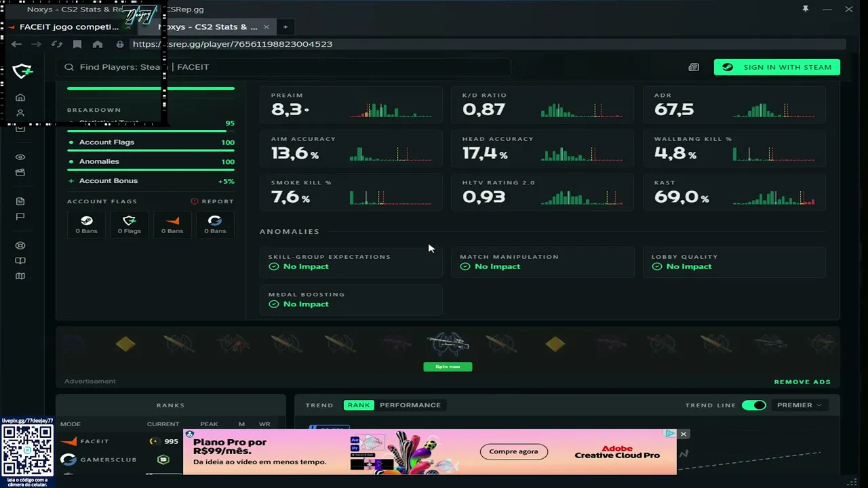
Task: Click the browser home icon
Action: pos(98,44)
